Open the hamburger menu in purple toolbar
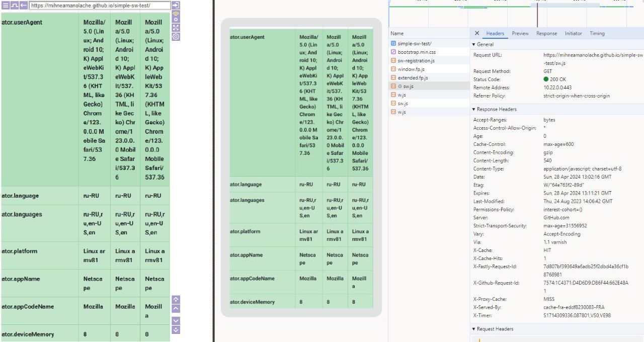644x342 pixels. [x=6, y=6]
